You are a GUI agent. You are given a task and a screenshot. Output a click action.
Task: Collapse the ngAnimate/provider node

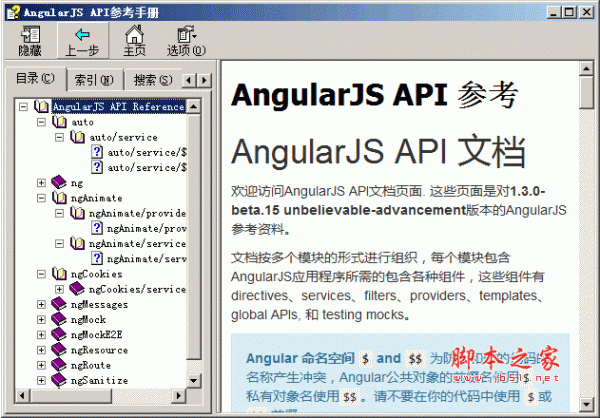pyautogui.click(x=59, y=213)
